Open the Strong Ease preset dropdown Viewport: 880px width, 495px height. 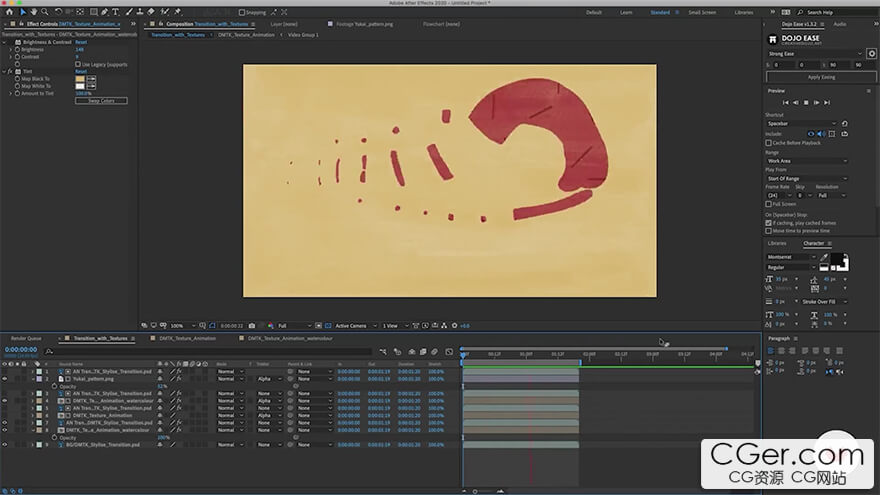[x=814, y=54]
